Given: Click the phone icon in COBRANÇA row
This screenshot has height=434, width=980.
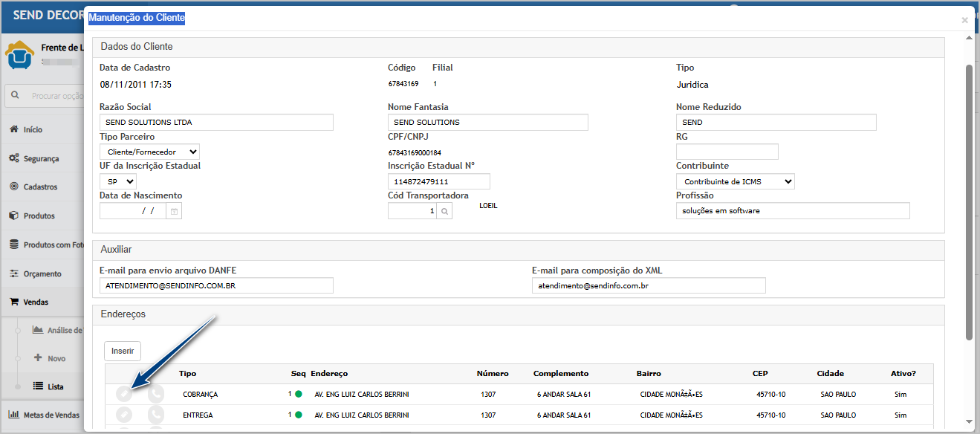Looking at the screenshot, I should pos(156,395).
